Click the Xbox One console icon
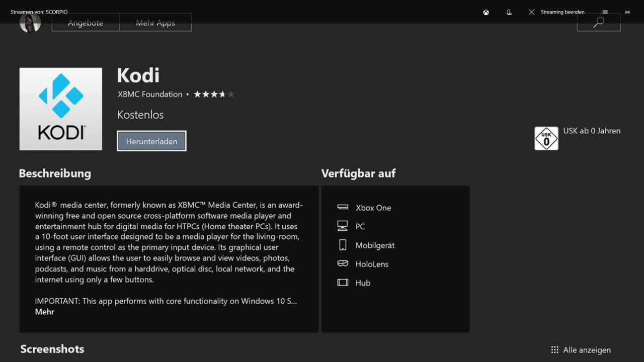Viewport: 644px width, 362px height. point(343,207)
